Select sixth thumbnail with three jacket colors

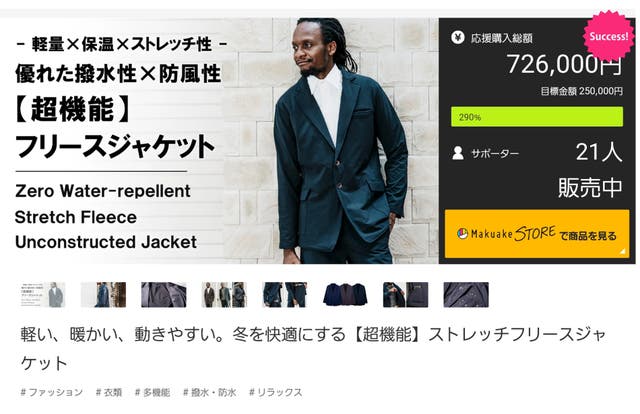coord(345,294)
